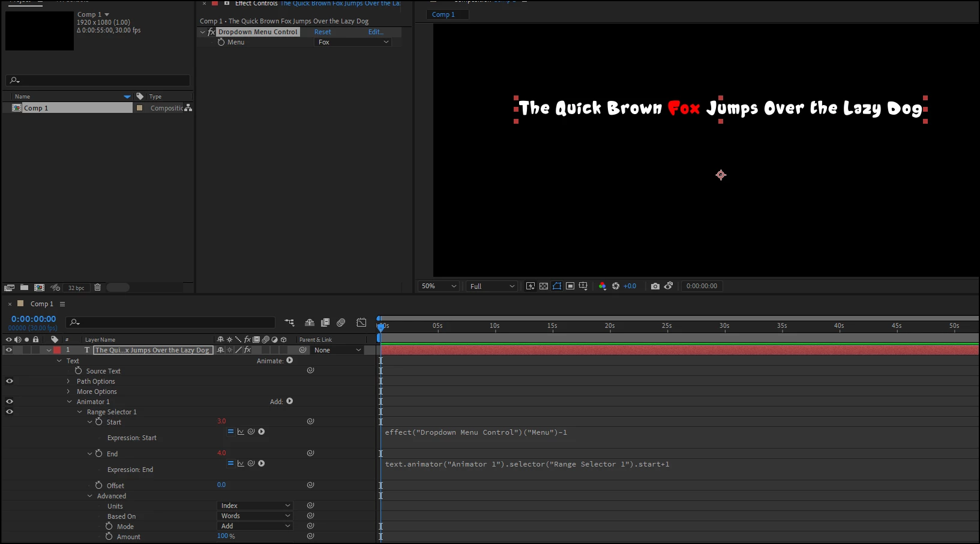
Task: Open the Parent & Link None dropdown
Action: point(337,350)
